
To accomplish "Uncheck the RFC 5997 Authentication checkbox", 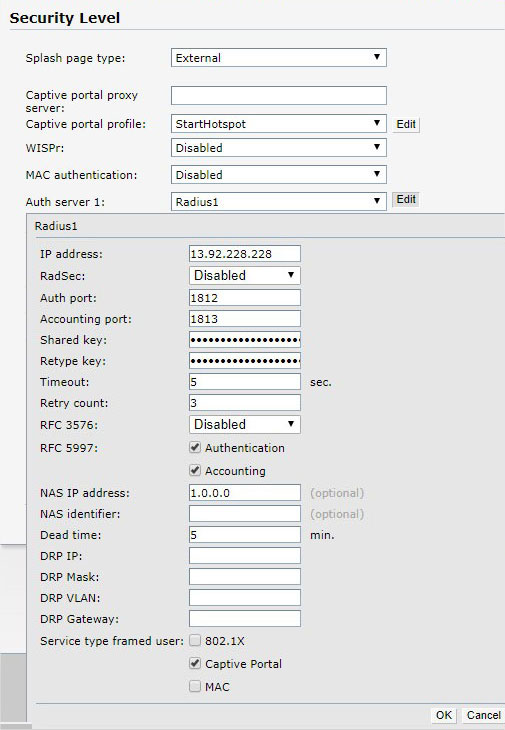I will (x=195, y=447).
